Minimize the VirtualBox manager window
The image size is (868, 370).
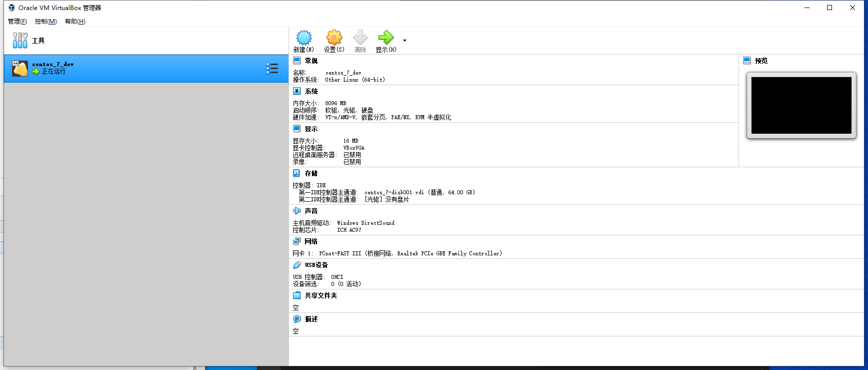point(806,8)
